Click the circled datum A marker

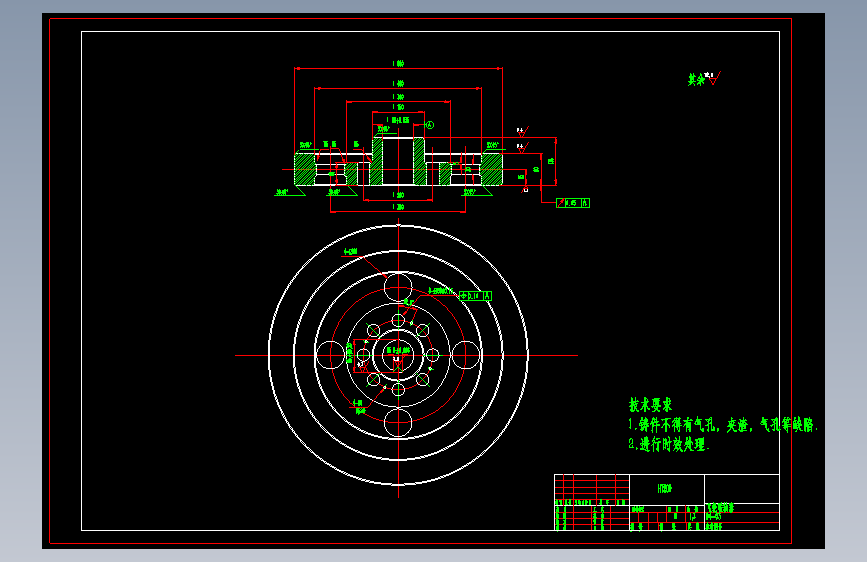430,125
